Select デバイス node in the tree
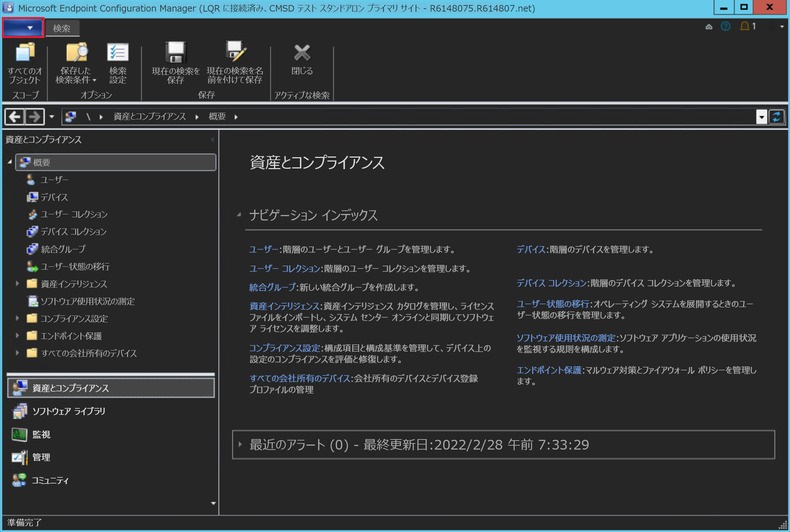Viewport: 790px width, 532px height. (x=54, y=197)
